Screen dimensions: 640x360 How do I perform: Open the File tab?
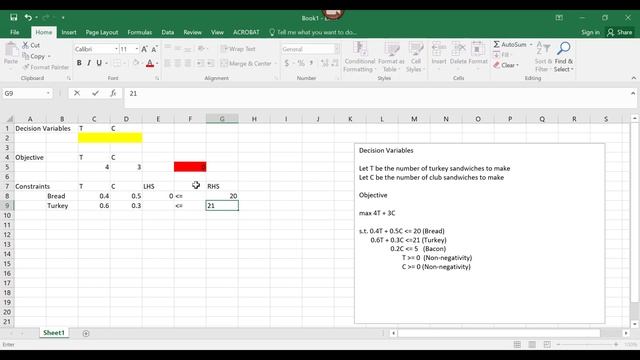[x=15, y=32]
